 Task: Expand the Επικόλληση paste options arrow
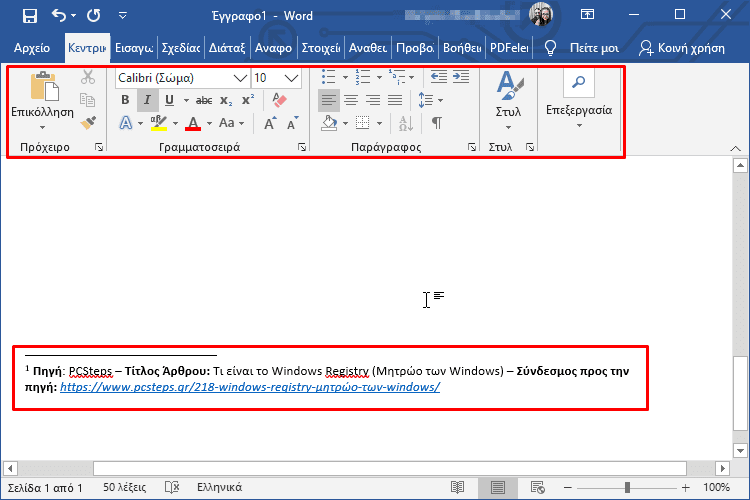(42, 128)
